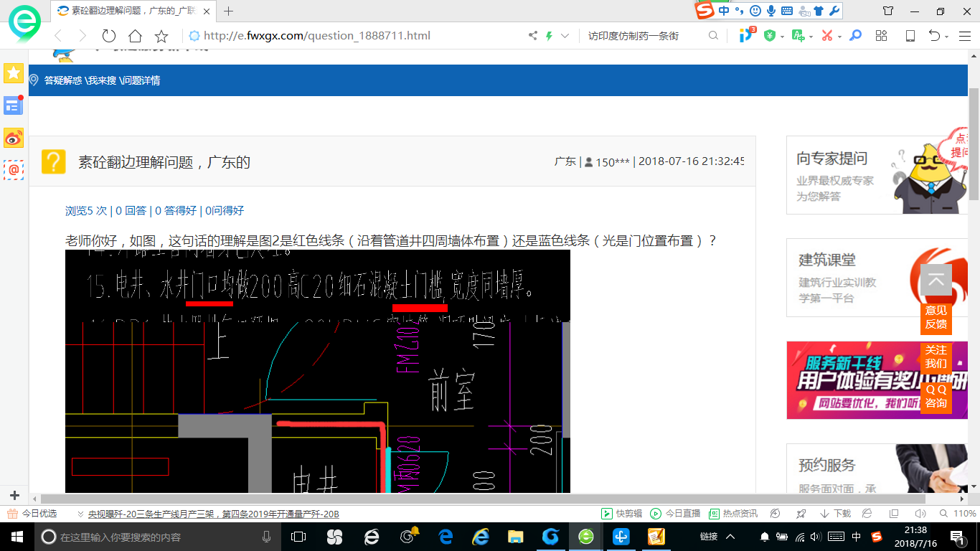Open the Windows Start menu
Viewport: 980px width, 551px height.
(x=17, y=537)
